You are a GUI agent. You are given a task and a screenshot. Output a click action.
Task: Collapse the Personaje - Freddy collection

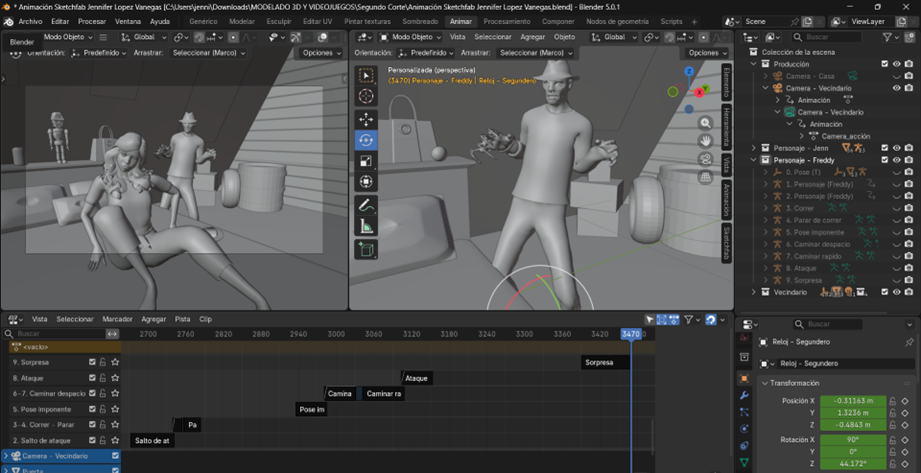(x=755, y=160)
